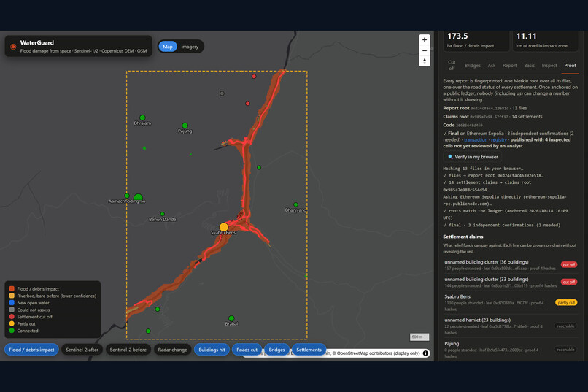The height and width of the screenshot is (392, 588).
Task: Toggle the Sentinel-2 before layer
Action: pyautogui.click(x=128, y=350)
